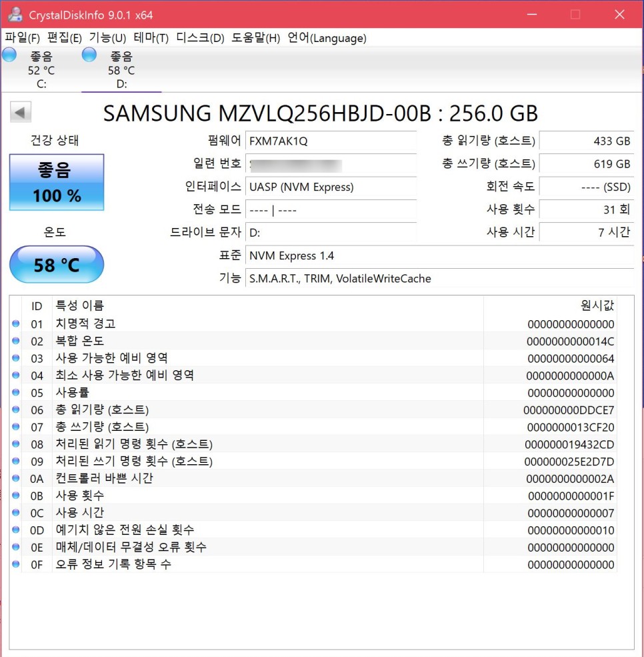The height and width of the screenshot is (657, 644).
Task: Click total host reads value 433 GB
Action: [587, 141]
